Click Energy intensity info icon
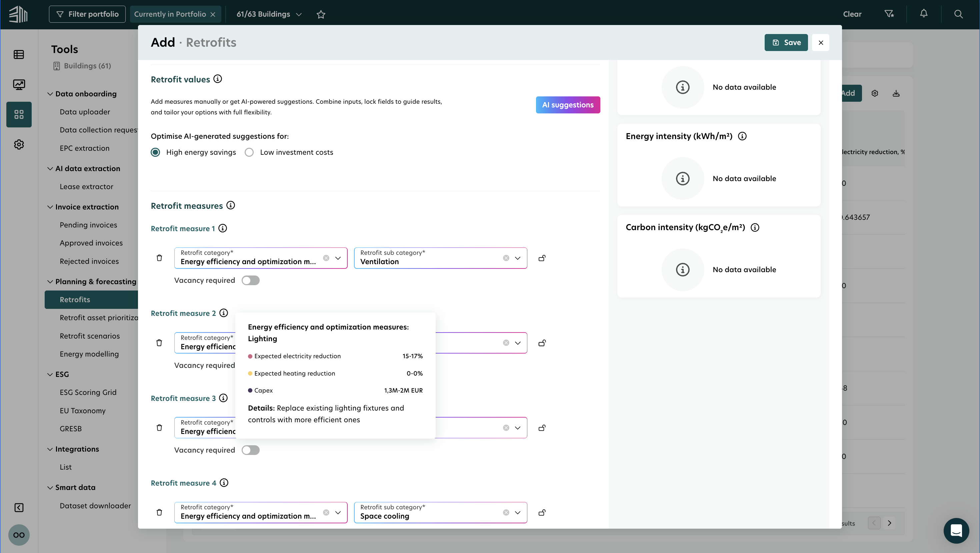This screenshot has height=553, width=980. (742, 136)
